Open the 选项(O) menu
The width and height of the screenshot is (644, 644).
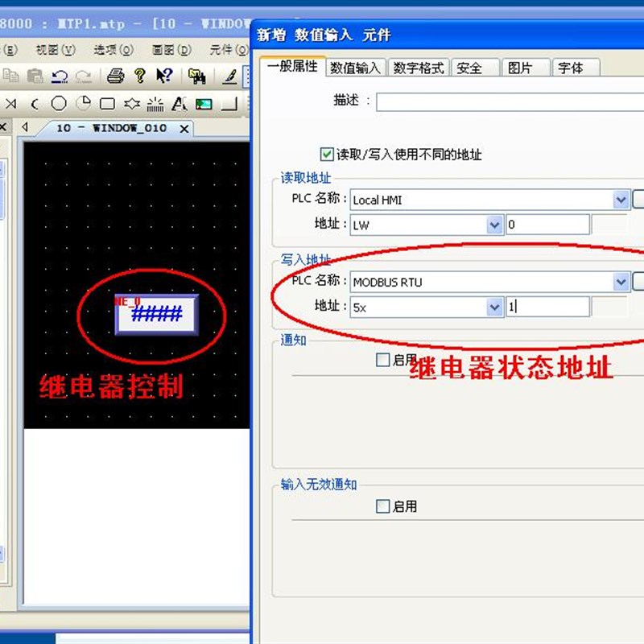(x=114, y=50)
